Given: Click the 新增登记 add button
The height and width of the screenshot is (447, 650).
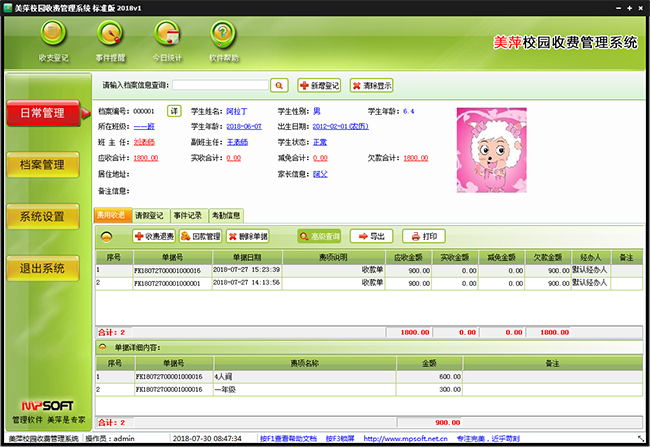Looking at the screenshot, I should pos(320,86).
